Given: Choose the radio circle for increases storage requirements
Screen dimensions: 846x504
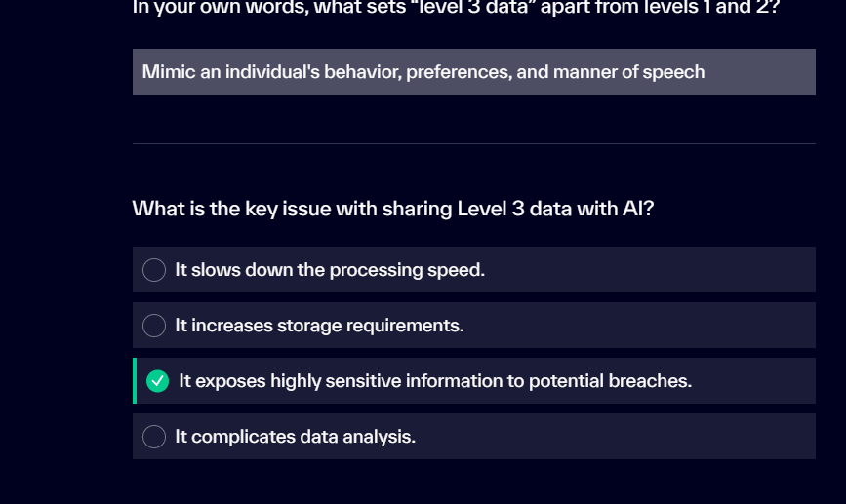Looking at the screenshot, I should click(x=154, y=326).
